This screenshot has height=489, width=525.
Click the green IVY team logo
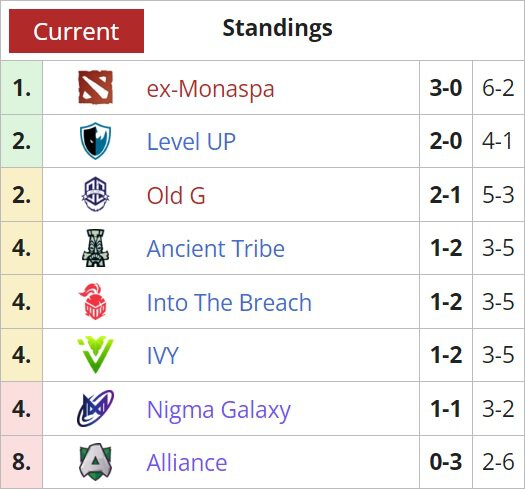click(x=95, y=355)
